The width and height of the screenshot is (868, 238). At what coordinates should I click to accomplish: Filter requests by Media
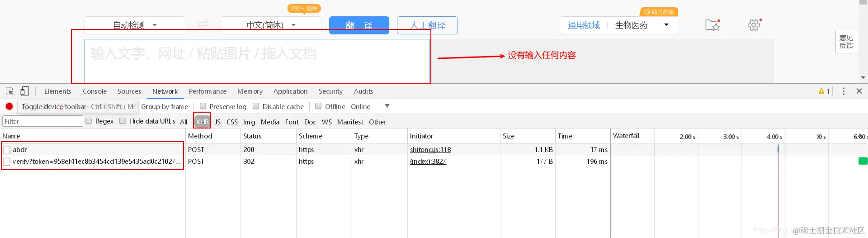(270, 122)
